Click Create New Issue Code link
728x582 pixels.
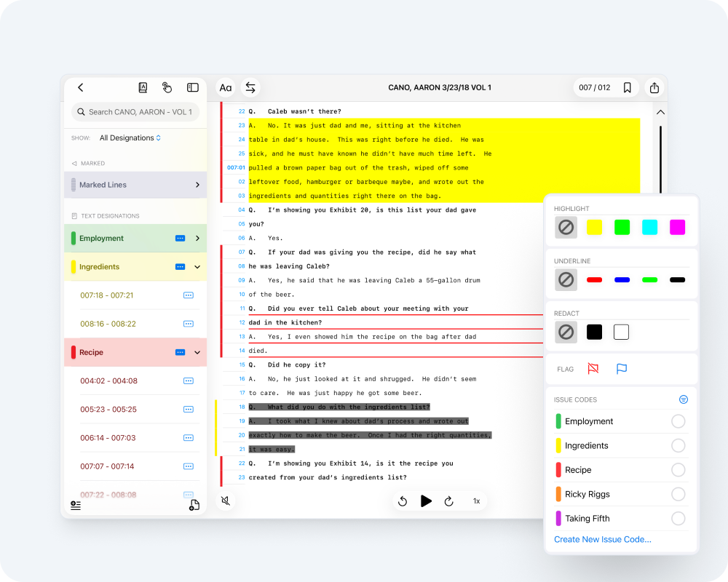tap(602, 540)
